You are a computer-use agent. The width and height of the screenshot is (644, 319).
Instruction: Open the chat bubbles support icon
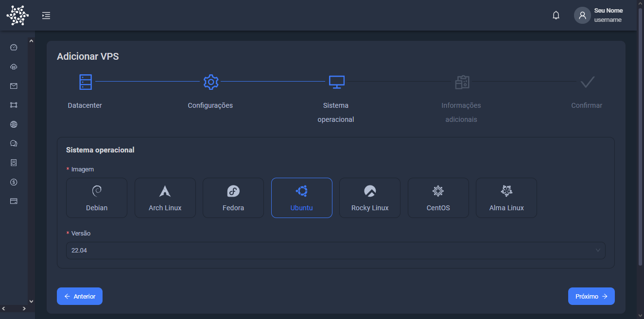click(14, 143)
